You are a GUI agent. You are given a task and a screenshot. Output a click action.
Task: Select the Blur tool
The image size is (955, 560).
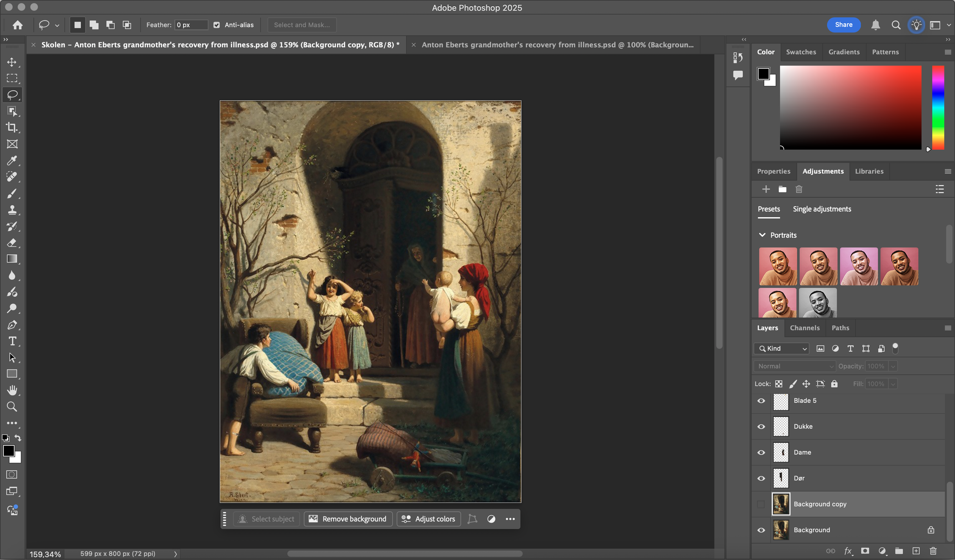coord(12,276)
